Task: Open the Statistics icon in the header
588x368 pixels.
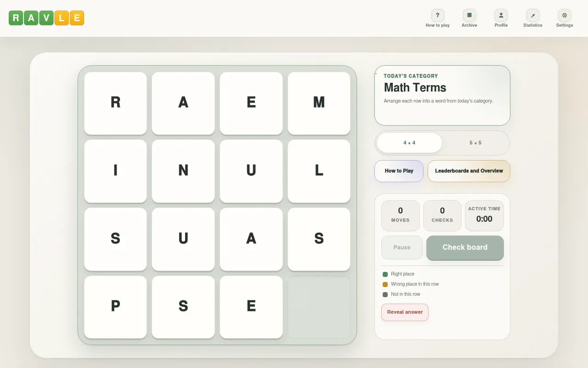Action: [x=532, y=15]
